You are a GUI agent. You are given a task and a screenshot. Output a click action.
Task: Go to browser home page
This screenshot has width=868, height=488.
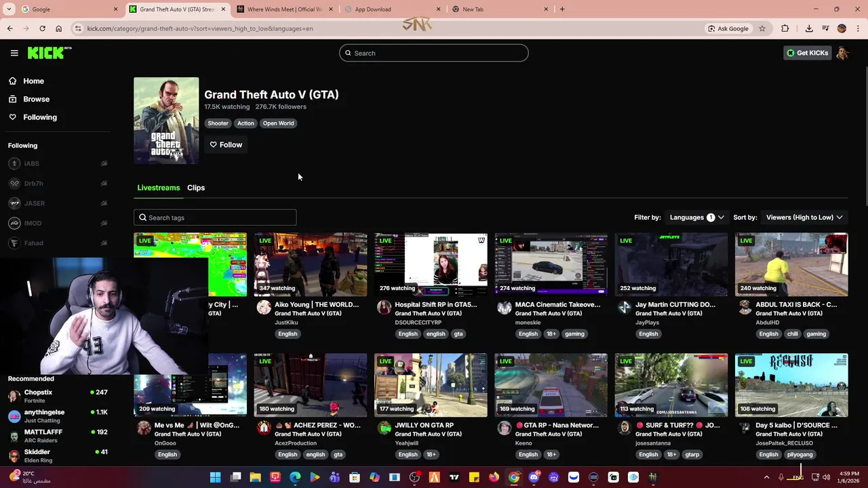point(58,28)
